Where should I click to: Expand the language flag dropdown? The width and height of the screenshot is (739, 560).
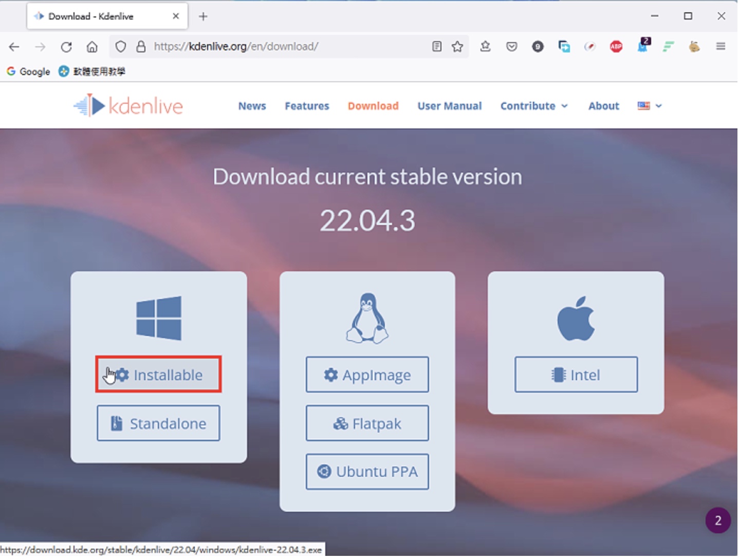click(x=650, y=106)
